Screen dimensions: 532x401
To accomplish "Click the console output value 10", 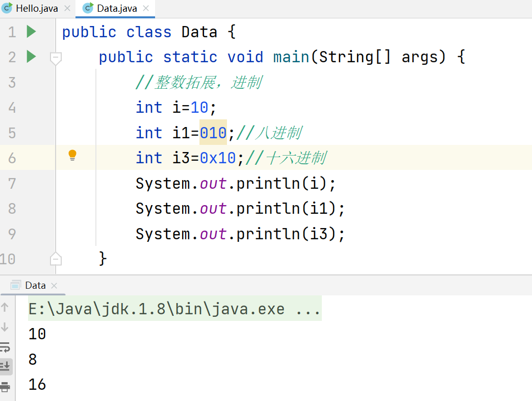I will [37, 334].
